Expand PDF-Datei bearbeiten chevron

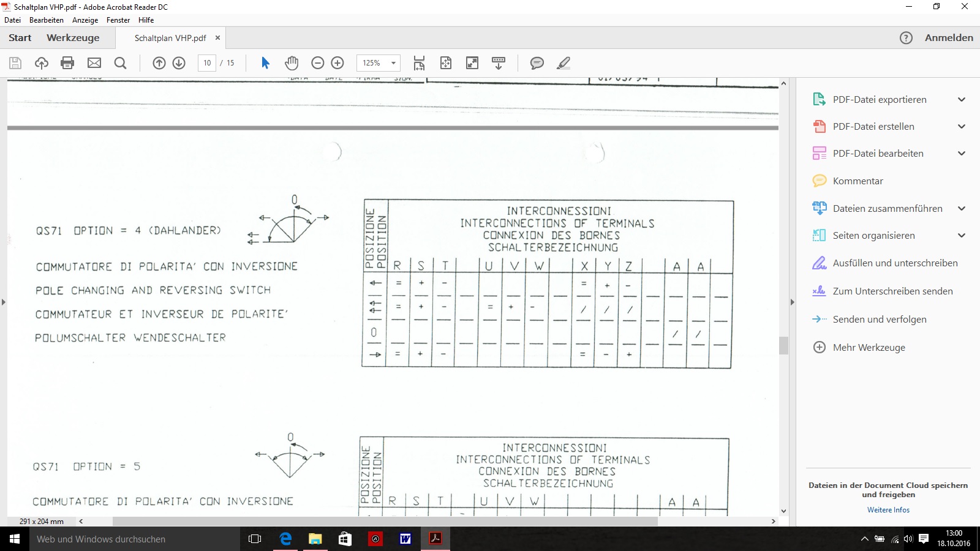pos(962,153)
